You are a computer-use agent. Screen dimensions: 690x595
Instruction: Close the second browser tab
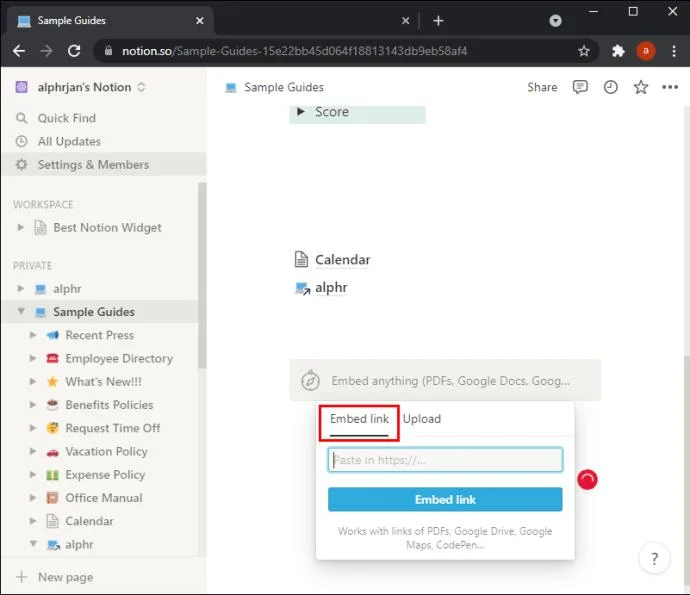tap(406, 21)
